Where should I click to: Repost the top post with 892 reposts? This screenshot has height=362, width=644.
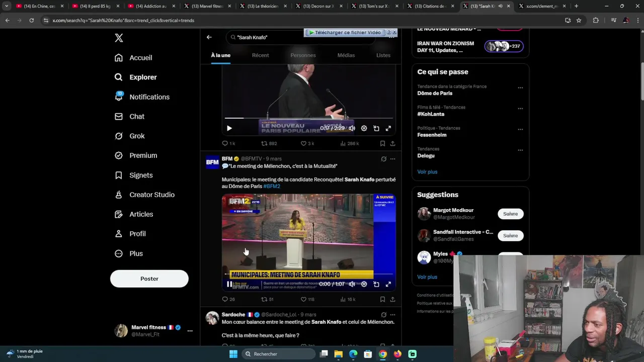point(269,143)
